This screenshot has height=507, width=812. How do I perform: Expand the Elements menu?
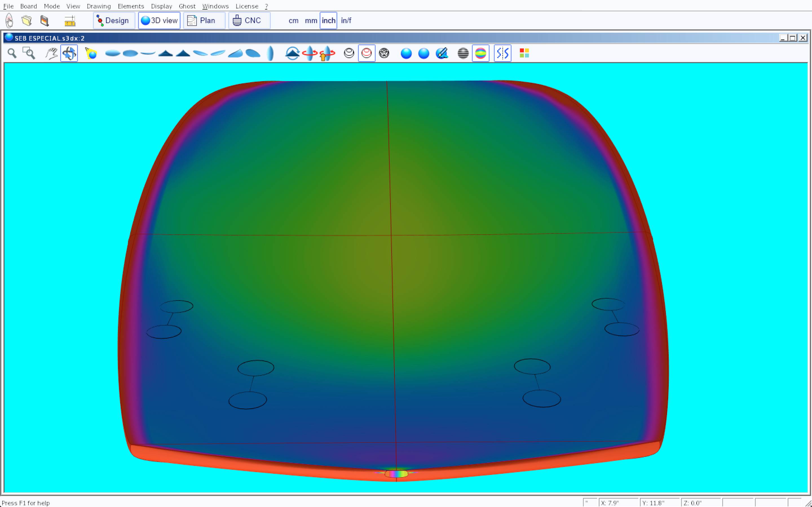[x=131, y=6]
